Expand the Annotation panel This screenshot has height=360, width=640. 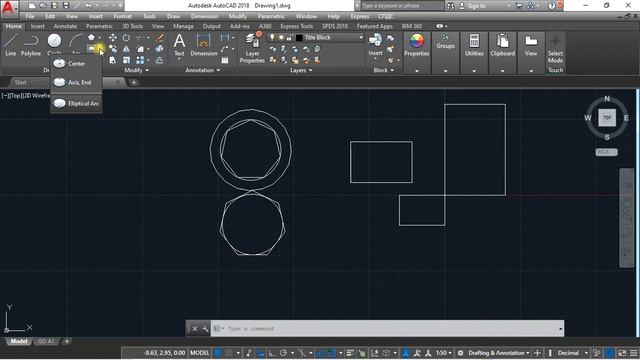[x=202, y=70]
